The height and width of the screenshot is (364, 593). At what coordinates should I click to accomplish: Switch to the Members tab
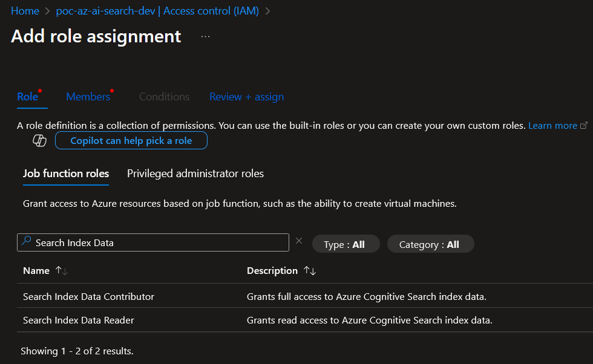click(88, 97)
